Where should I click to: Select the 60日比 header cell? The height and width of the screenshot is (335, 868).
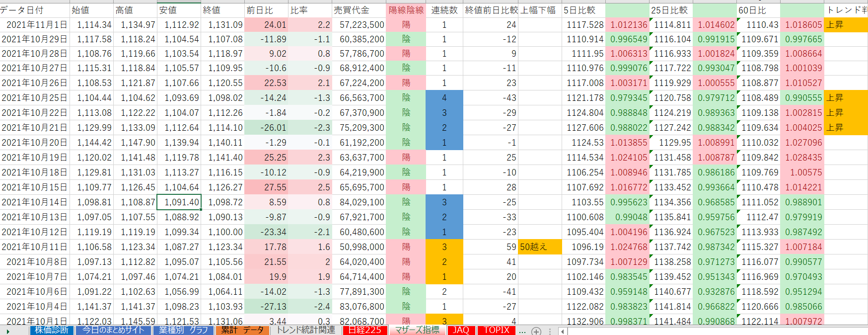[x=758, y=10]
